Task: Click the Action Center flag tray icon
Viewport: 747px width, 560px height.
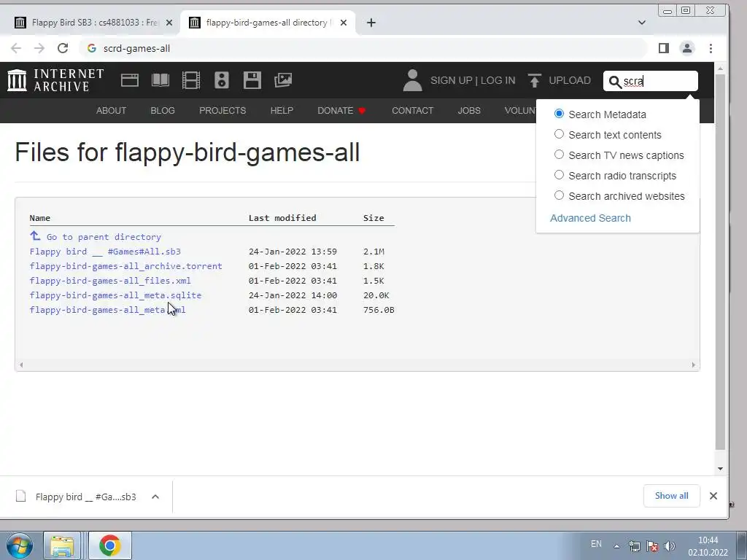Action: click(x=651, y=545)
